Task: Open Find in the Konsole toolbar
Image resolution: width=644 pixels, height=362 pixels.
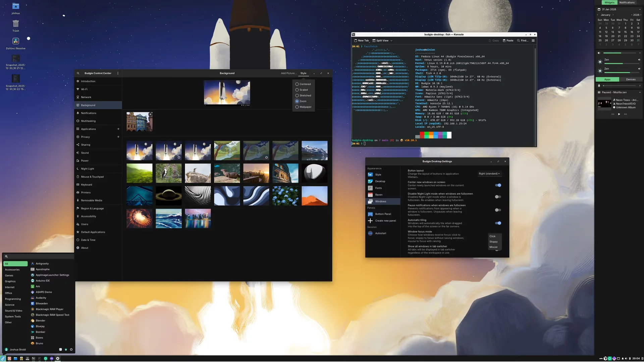Action: point(523,40)
